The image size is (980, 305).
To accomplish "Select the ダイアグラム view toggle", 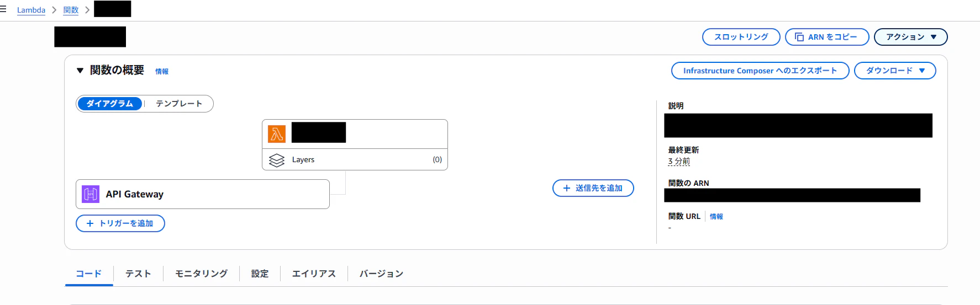I will (x=110, y=104).
